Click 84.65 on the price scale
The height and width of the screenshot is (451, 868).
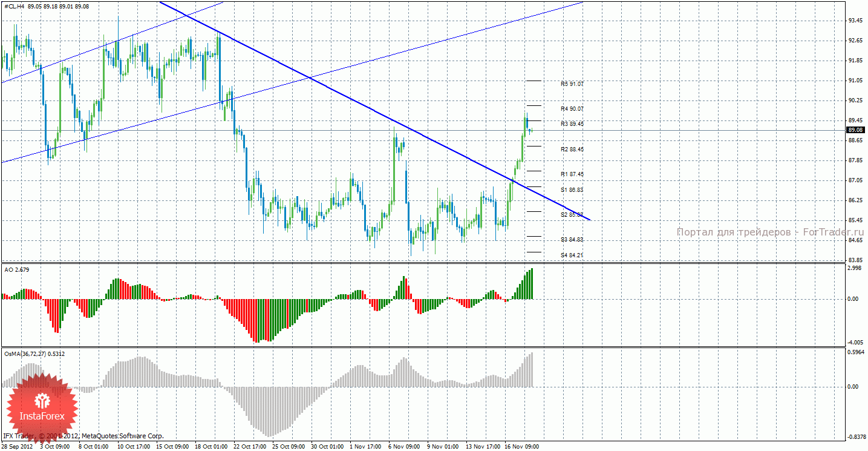coord(856,240)
